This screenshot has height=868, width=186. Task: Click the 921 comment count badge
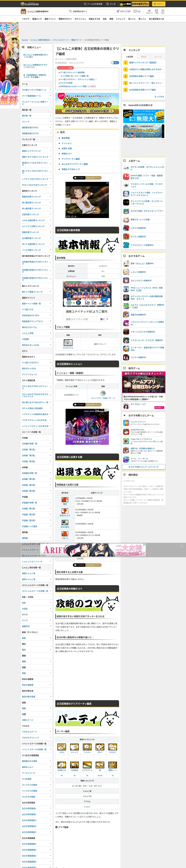(115, 63)
